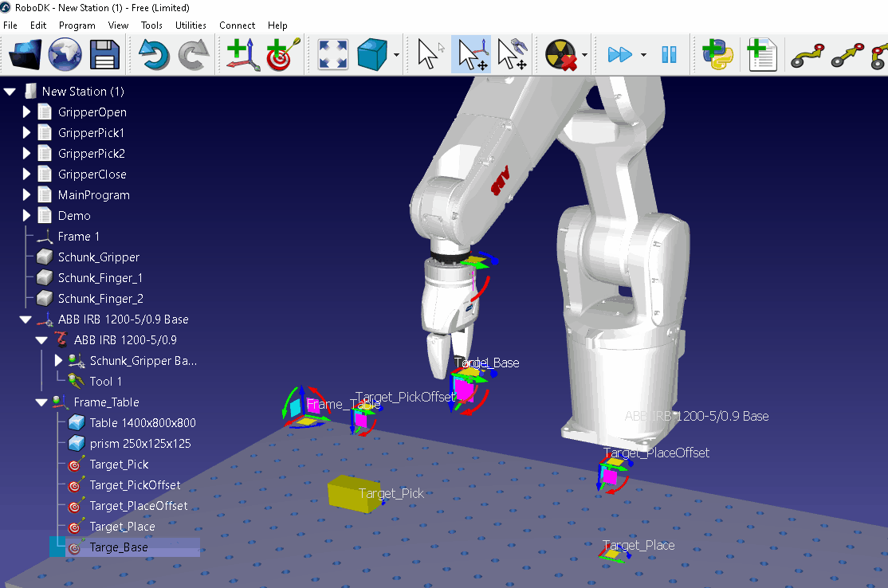The width and height of the screenshot is (888, 588).
Task: Open the Help menu
Action: 277,25
